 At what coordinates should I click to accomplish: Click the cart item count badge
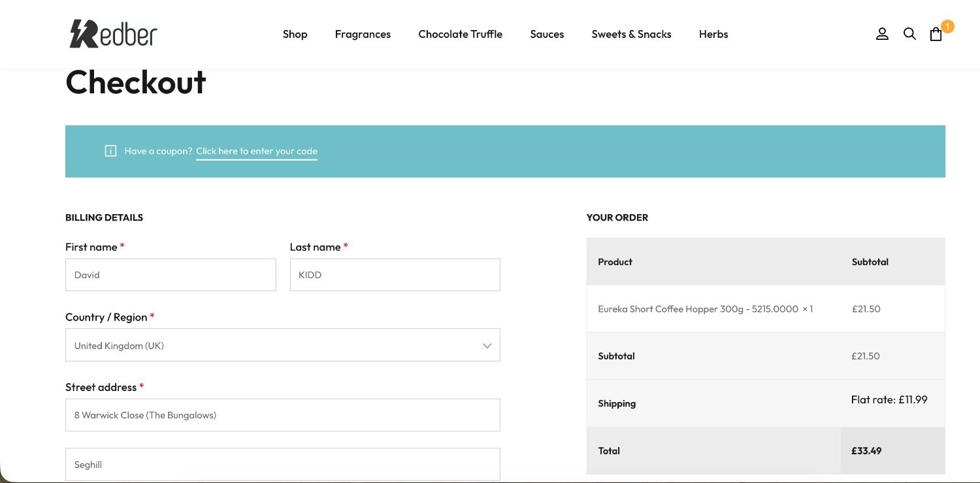[x=947, y=26]
